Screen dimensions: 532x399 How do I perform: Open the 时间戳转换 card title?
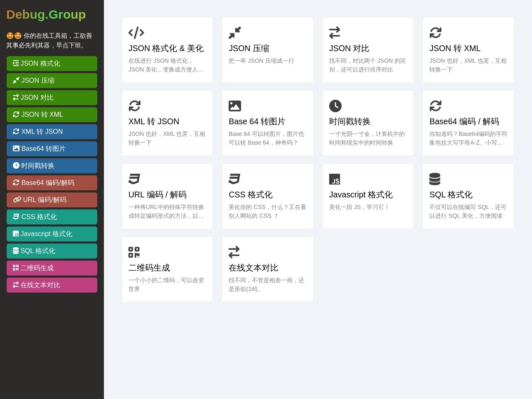pyautogui.click(x=350, y=121)
